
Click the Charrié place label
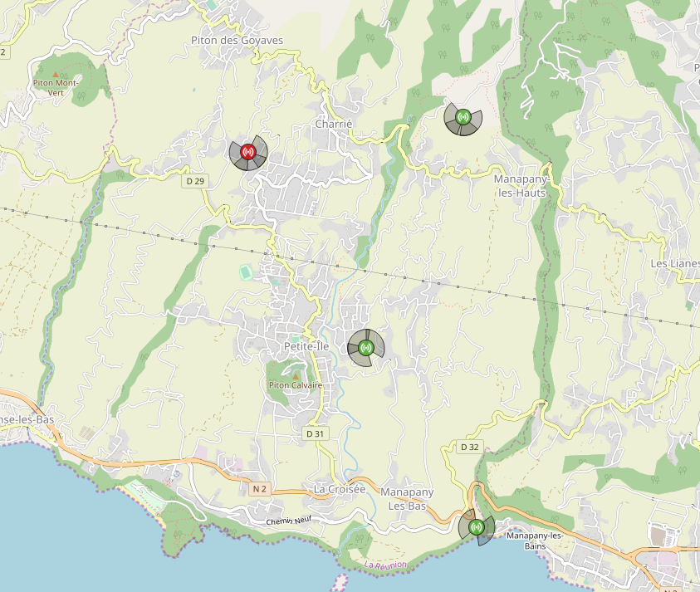pyautogui.click(x=334, y=124)
